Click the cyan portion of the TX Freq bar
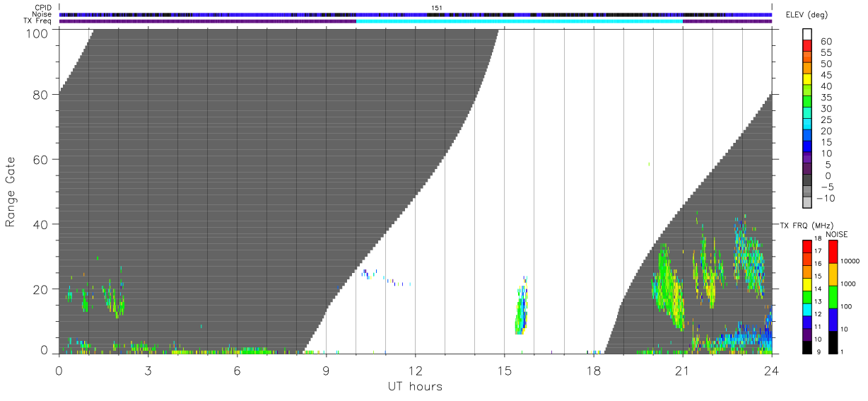Viewport: 868px width, 401px height. click(520, 21)
